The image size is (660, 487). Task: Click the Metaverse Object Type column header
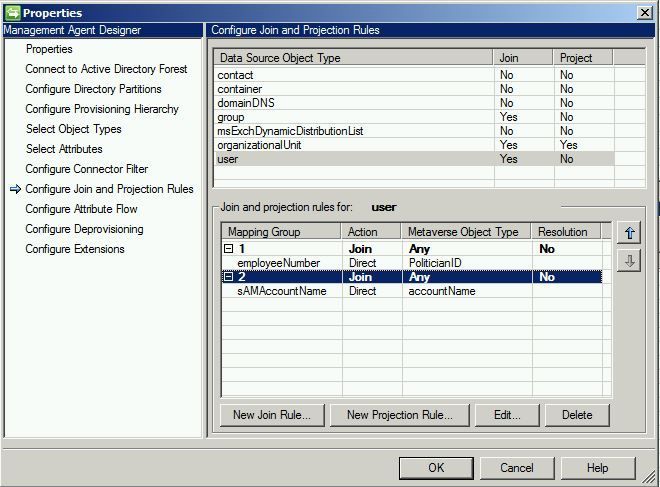(466, 232)
